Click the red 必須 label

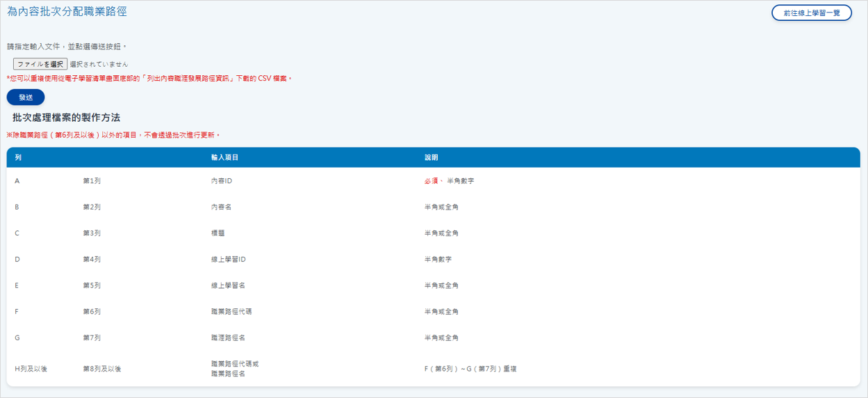click(x=431, y=181)
